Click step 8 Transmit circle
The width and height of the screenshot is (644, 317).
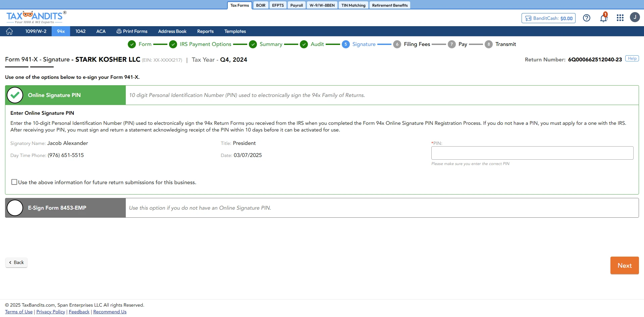click(x=489, y=44)
